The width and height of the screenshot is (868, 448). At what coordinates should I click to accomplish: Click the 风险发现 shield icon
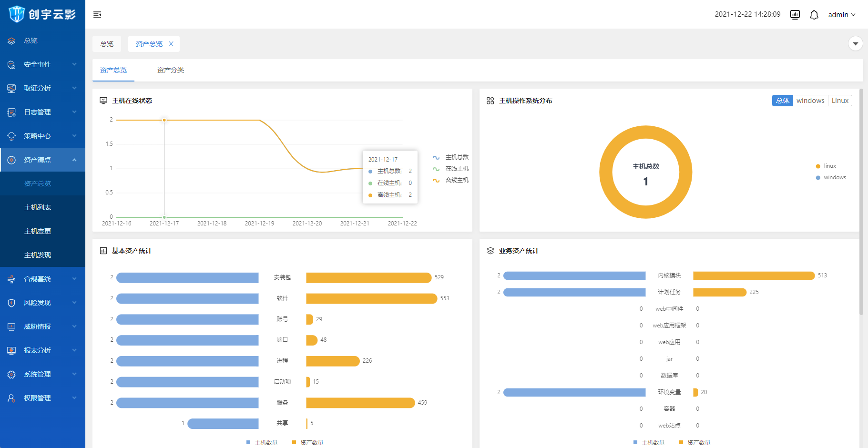pyautogui.click(x=11, y=303)
